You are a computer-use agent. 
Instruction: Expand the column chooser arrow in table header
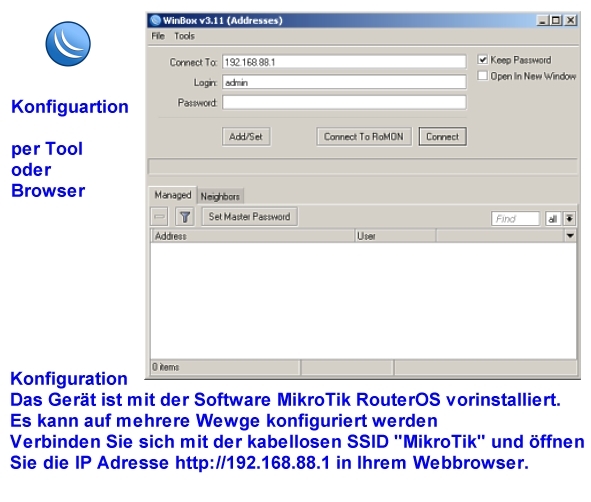[x=570, y=236]
